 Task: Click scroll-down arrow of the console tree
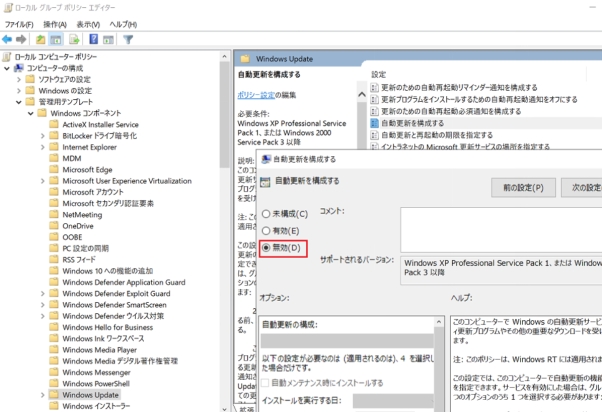click(x=224, y=409)
